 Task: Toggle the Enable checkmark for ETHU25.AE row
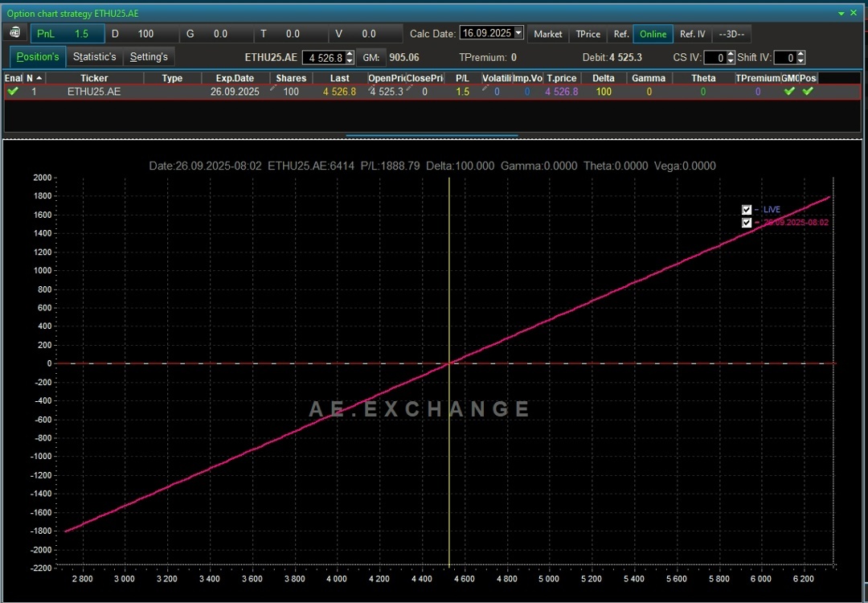click(13, 92)
